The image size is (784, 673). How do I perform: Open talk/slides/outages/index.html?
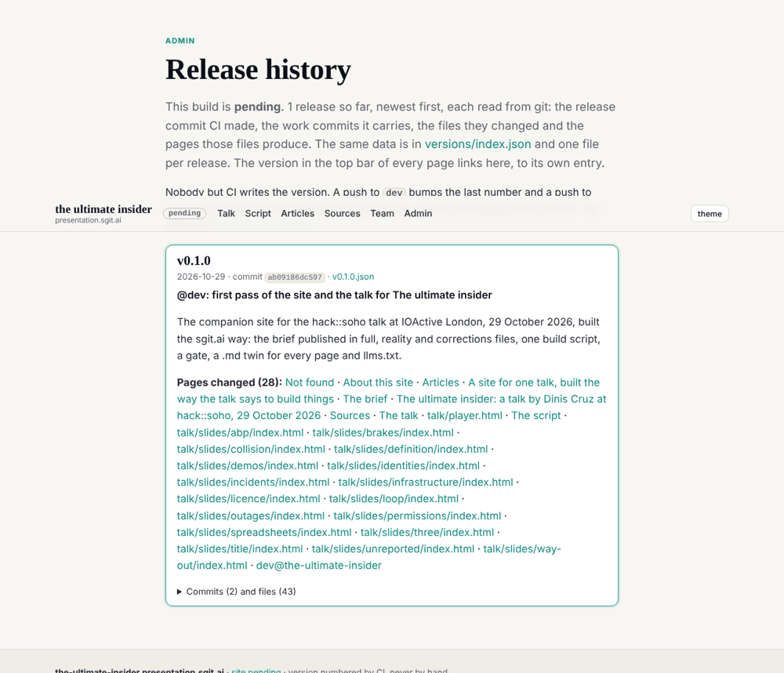click(x=251, y=515)
